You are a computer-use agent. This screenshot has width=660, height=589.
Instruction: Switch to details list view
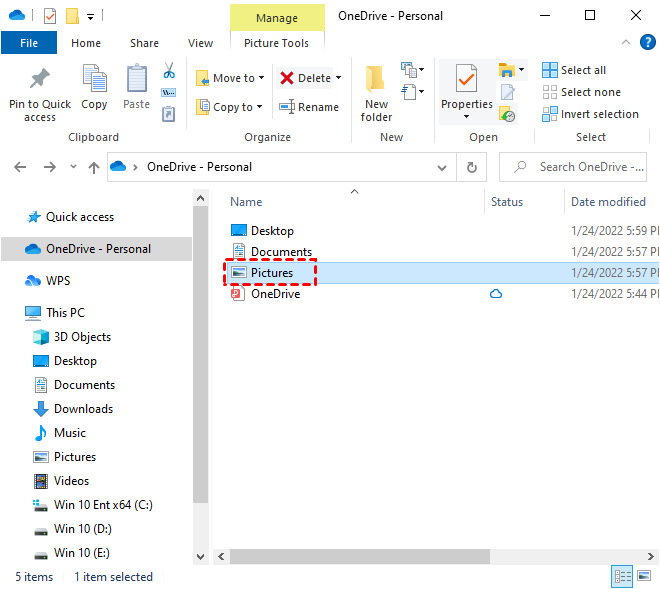623,576
